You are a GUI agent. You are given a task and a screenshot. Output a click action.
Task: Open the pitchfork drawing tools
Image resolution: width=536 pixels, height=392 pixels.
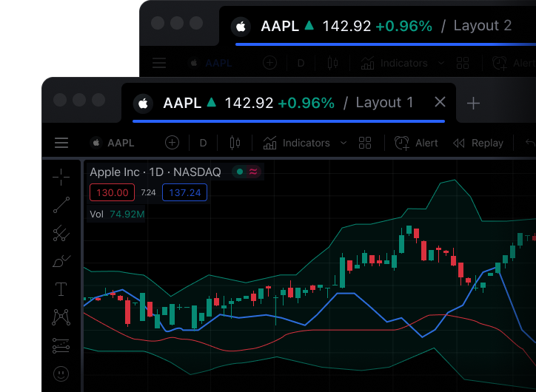click(x=61, y=234)
